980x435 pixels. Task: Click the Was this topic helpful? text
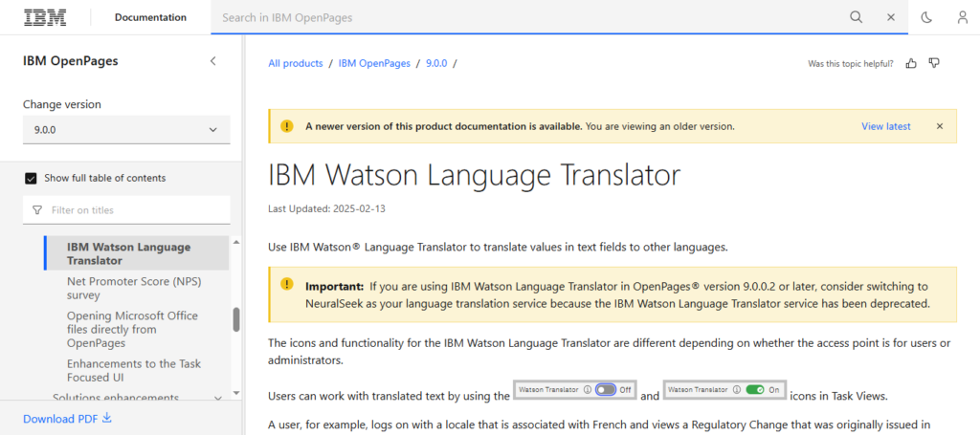point(851,63)
